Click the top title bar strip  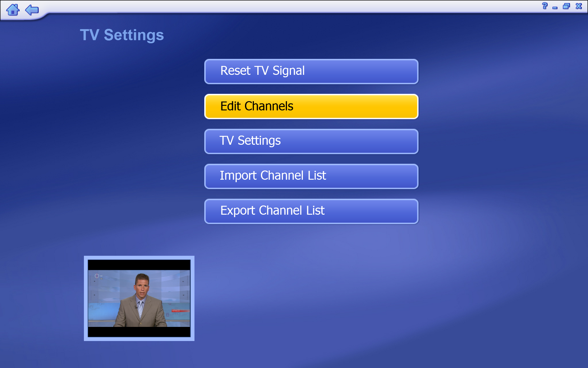pos(294,6)
